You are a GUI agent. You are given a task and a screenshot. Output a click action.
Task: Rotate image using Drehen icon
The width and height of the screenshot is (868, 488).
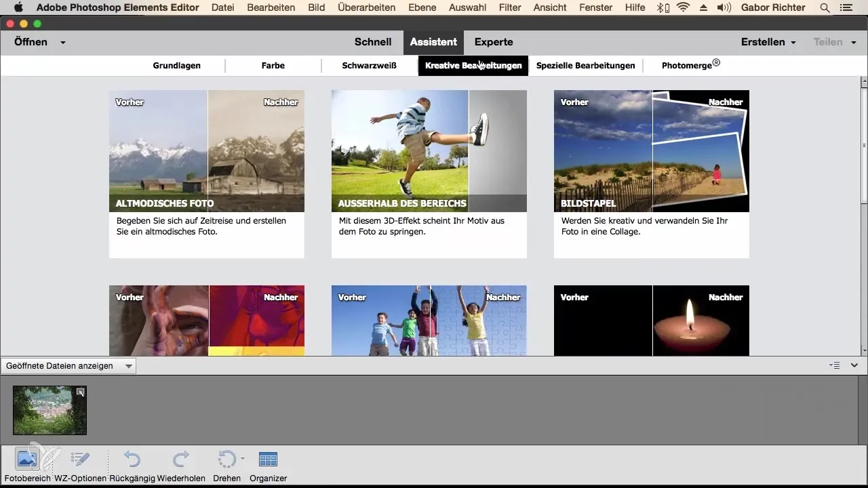pyautogui.click(x=226, y=460)
